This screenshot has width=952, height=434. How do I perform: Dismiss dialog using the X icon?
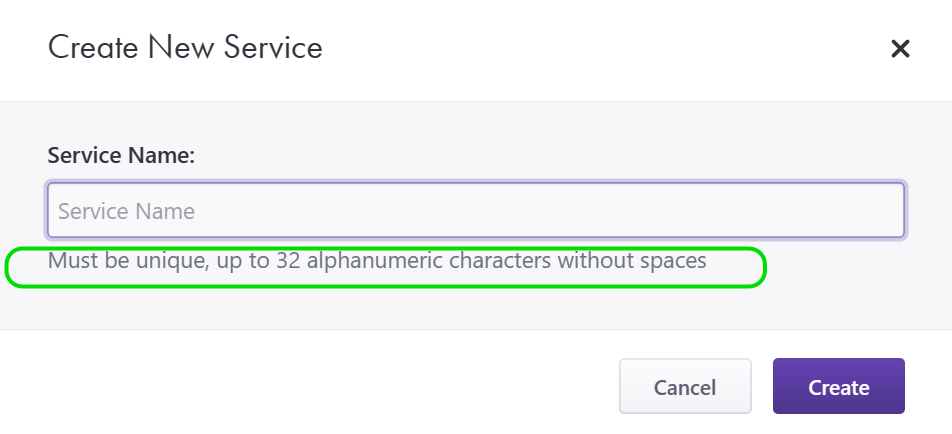(x=900, y=48)
